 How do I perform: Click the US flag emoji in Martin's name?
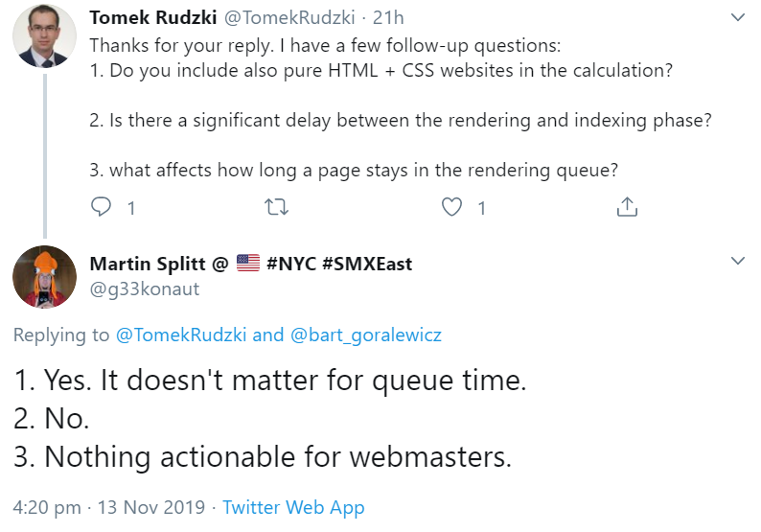248,263
